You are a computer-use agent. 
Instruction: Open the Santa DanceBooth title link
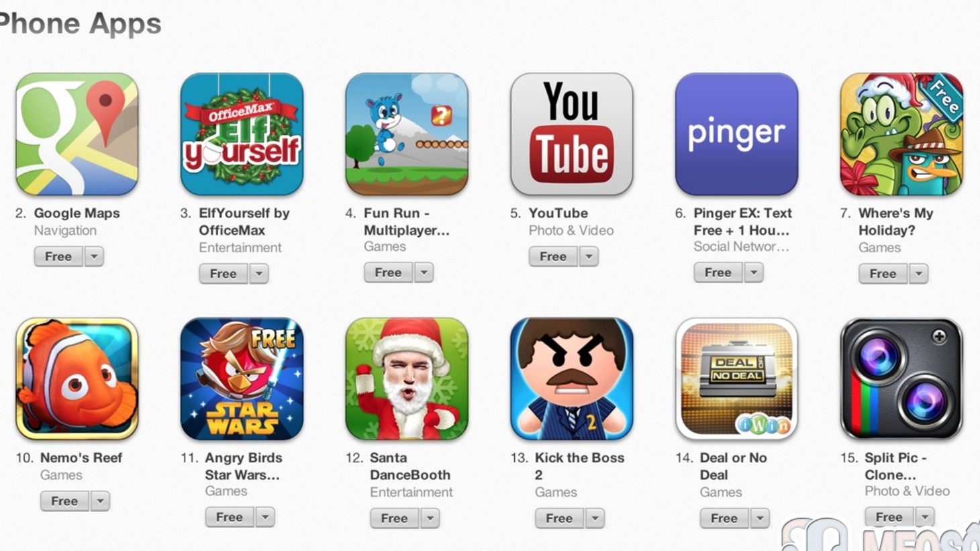(x=410, y=466)
